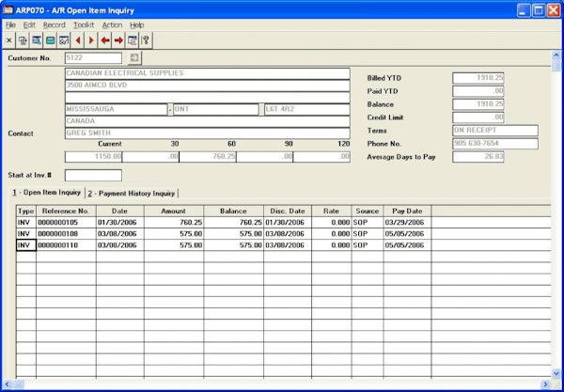Click the Pay Date column header
Screen dimensions: 564x392
point(407,212)
